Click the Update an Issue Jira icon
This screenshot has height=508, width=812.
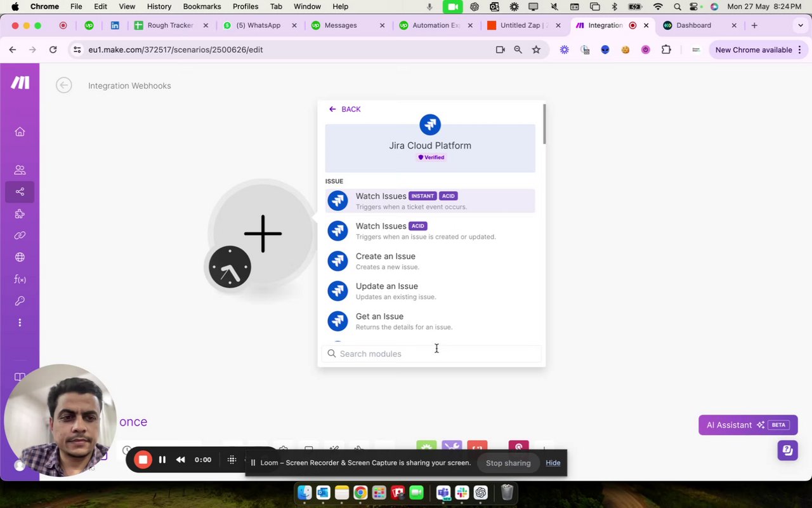tap(337, 291)
